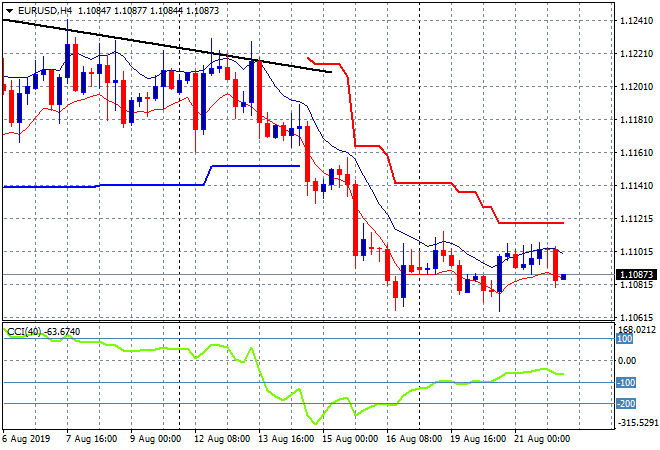The image size is (660, 450).
Task: Click the 19 Aug 16:00 time label
Action: [477, 439]
